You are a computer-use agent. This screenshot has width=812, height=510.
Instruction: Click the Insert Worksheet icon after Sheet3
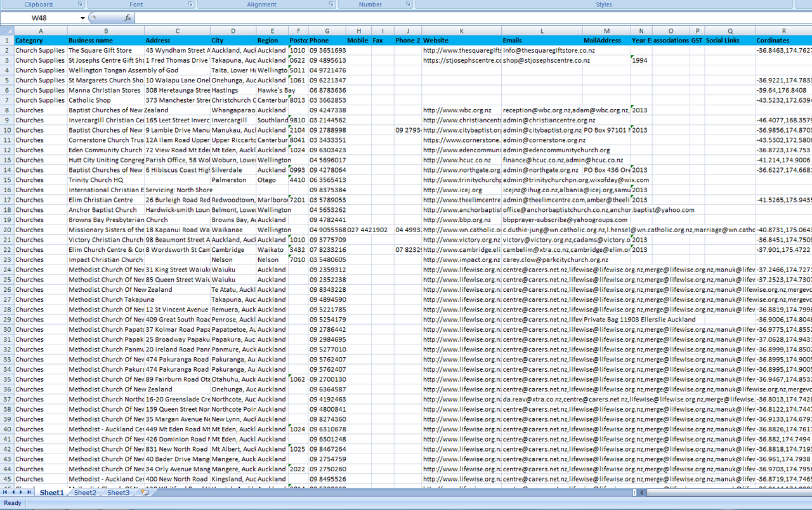coord(145,493)
